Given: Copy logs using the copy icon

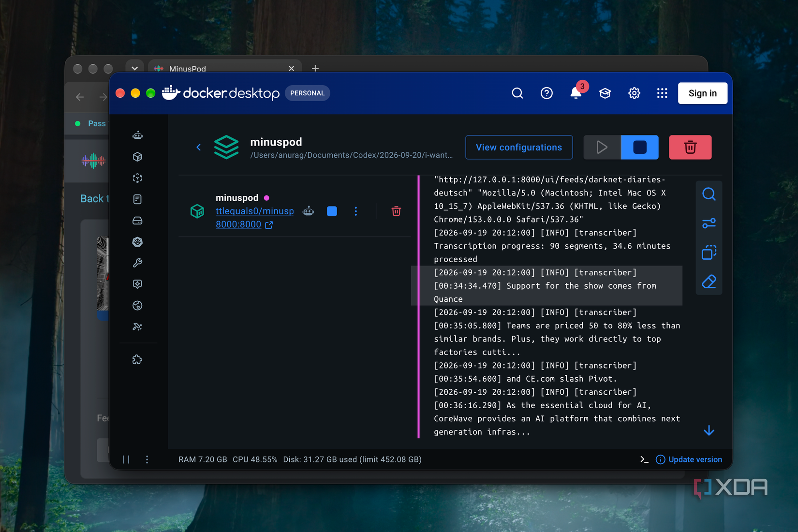Looking at the screenshot, I should 709,252.
